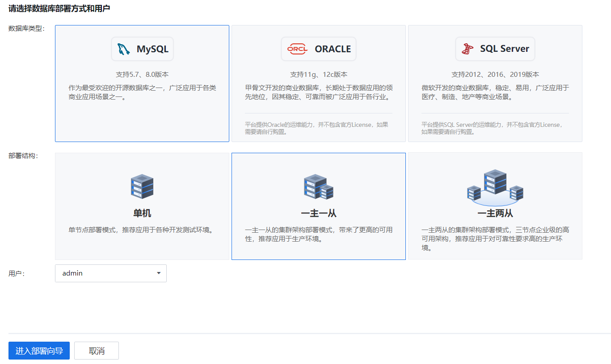
Task: Click the Oracle License notice text
Action: 316,128
